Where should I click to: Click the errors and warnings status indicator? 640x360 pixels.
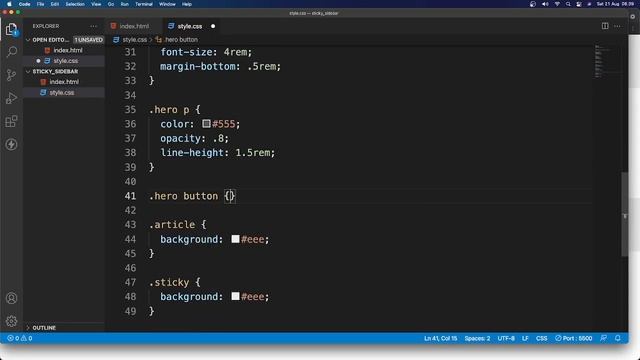(x=20, y=338)
